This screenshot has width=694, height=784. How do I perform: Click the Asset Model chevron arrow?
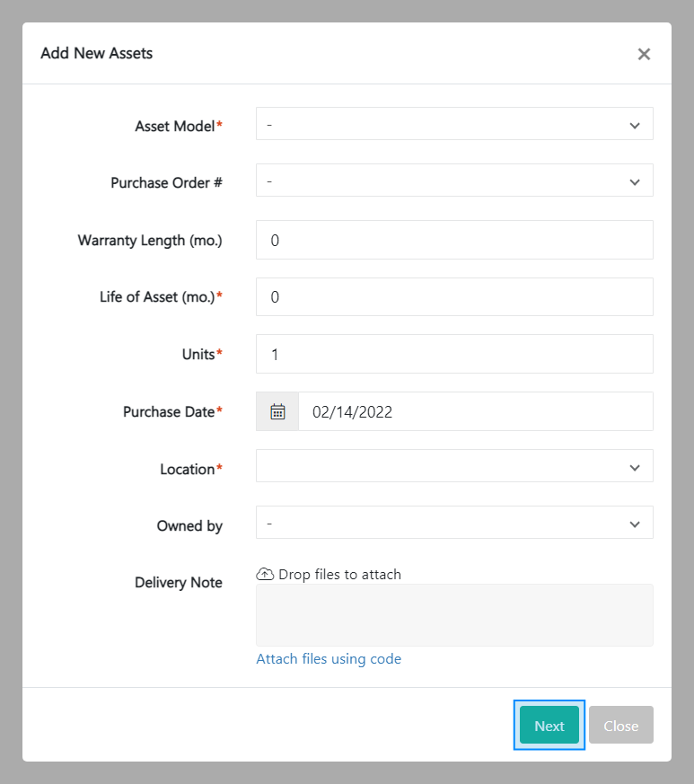click(637, 123)
